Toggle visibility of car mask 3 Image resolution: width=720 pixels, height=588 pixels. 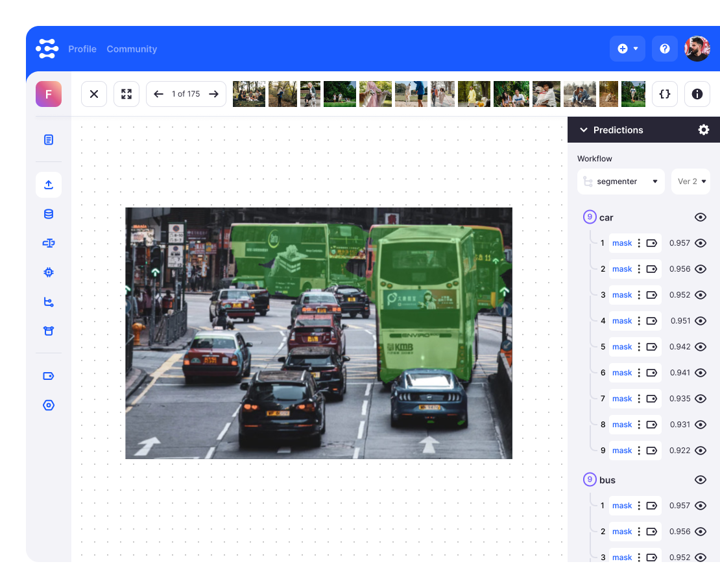point(701,295)
